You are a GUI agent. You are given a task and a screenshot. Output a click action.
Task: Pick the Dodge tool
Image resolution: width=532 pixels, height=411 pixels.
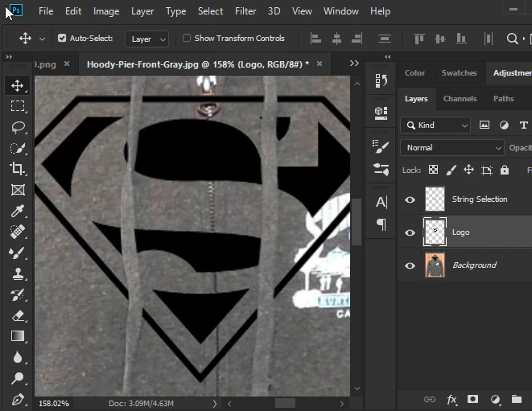coord(17,378)
